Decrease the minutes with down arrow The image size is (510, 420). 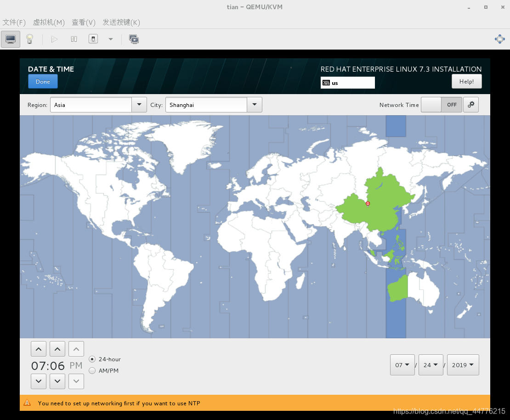click(x=57, y=381)
